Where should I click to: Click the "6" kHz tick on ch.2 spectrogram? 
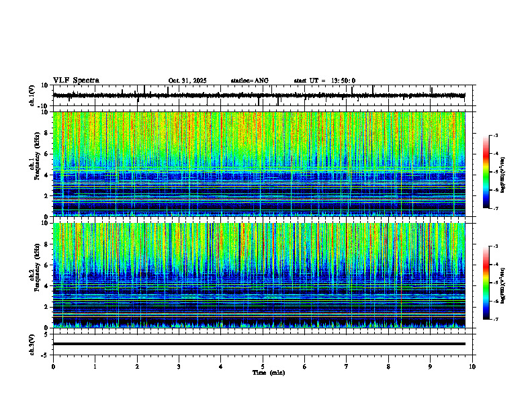coord(47,265)
